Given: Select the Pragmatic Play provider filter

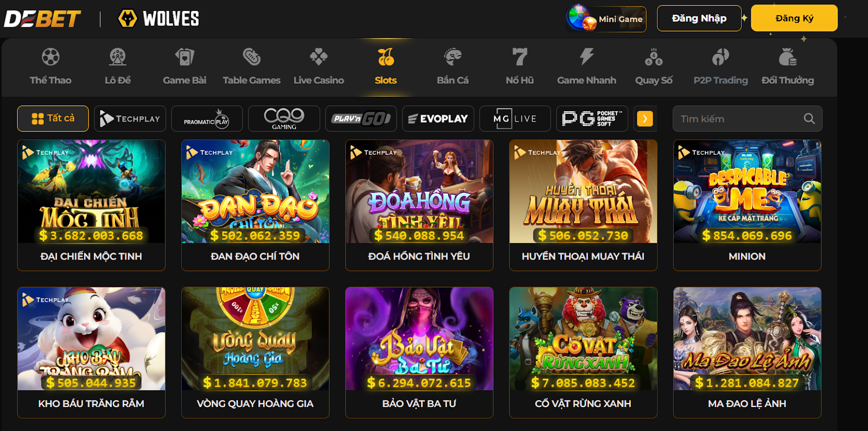Looking at the screenshot, I should coord(207,118).
